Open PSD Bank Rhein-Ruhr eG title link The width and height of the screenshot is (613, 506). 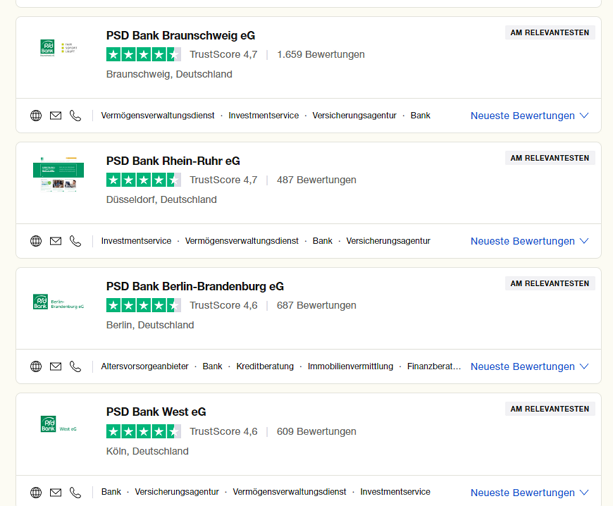click(173, 161)
